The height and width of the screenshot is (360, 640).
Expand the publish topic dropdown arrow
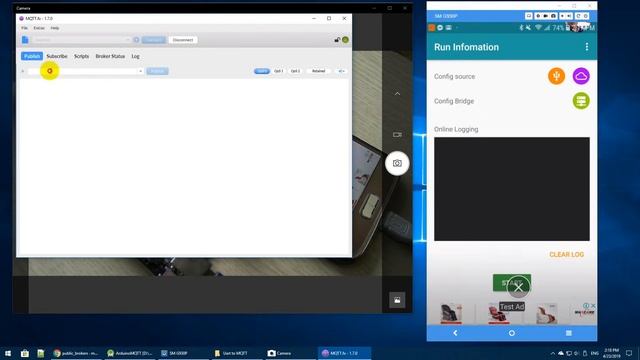click(140, 71)
